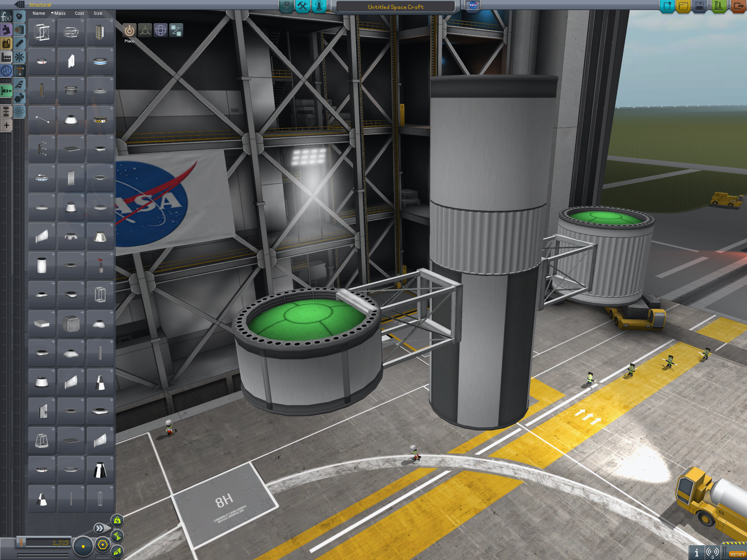Show the Science atom category

click(19, 112)
